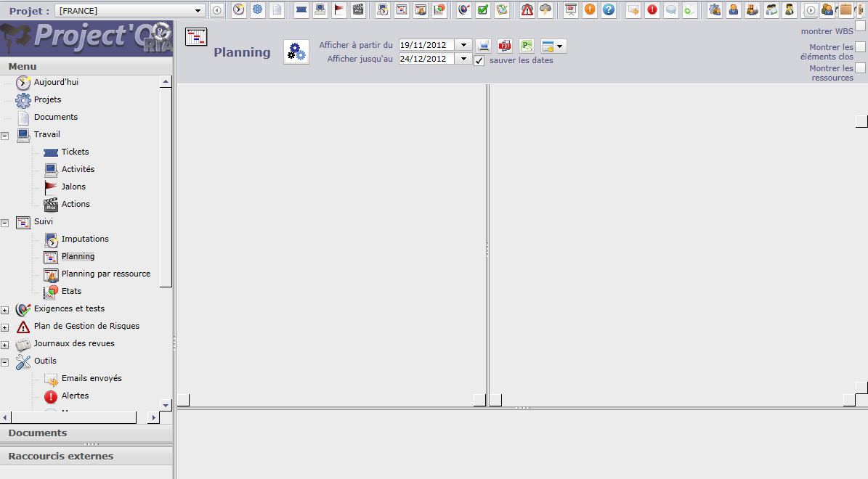868x479 pixels.
Task: Select Imputations in the menu tree
Action: (85, 239)
